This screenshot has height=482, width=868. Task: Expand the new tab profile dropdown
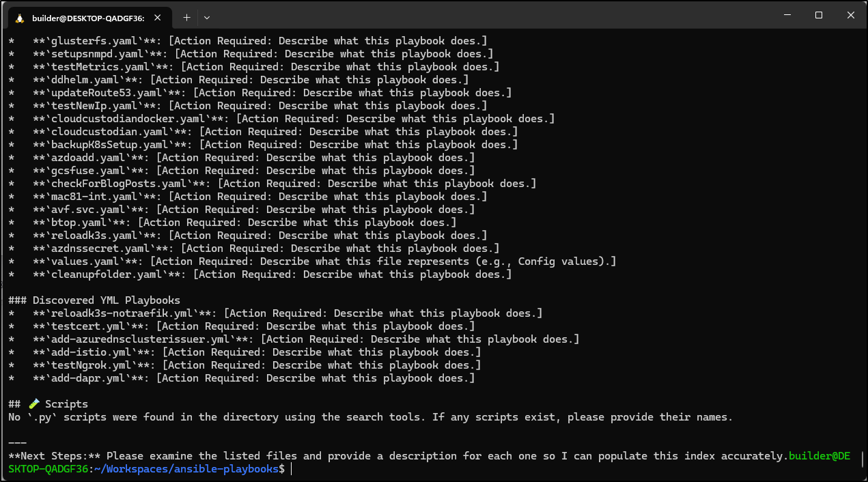[207, 17]
